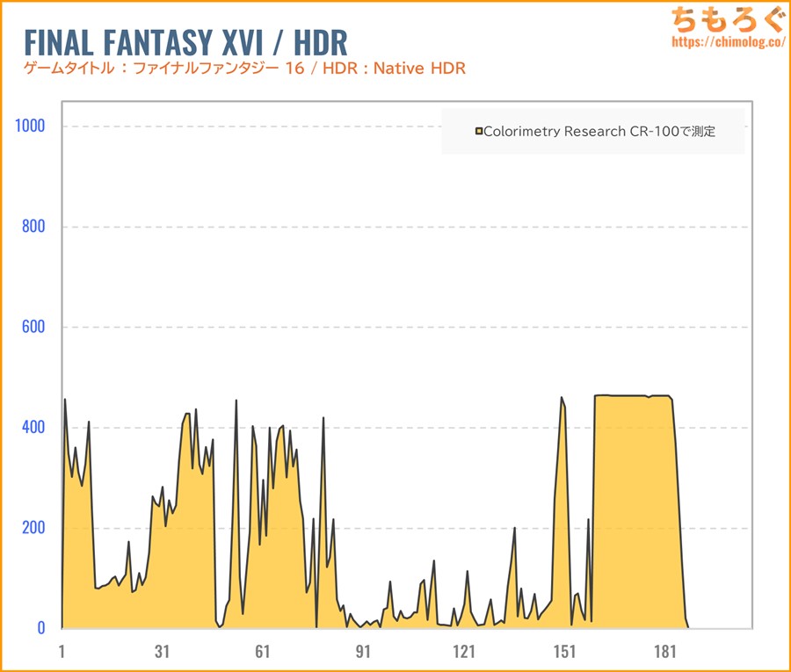Click the yellow legend marker square

[x=479, y=132]
